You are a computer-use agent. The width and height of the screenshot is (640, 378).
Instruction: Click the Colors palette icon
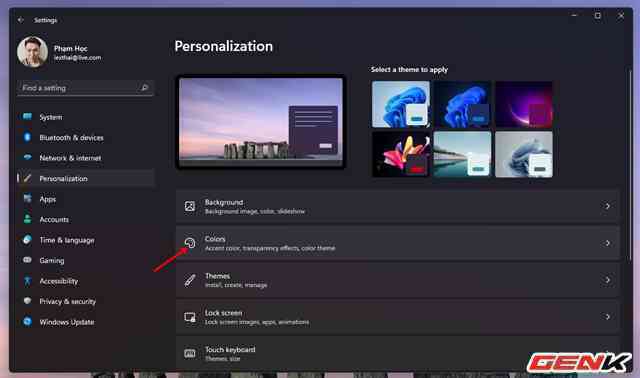pos(189,243)
